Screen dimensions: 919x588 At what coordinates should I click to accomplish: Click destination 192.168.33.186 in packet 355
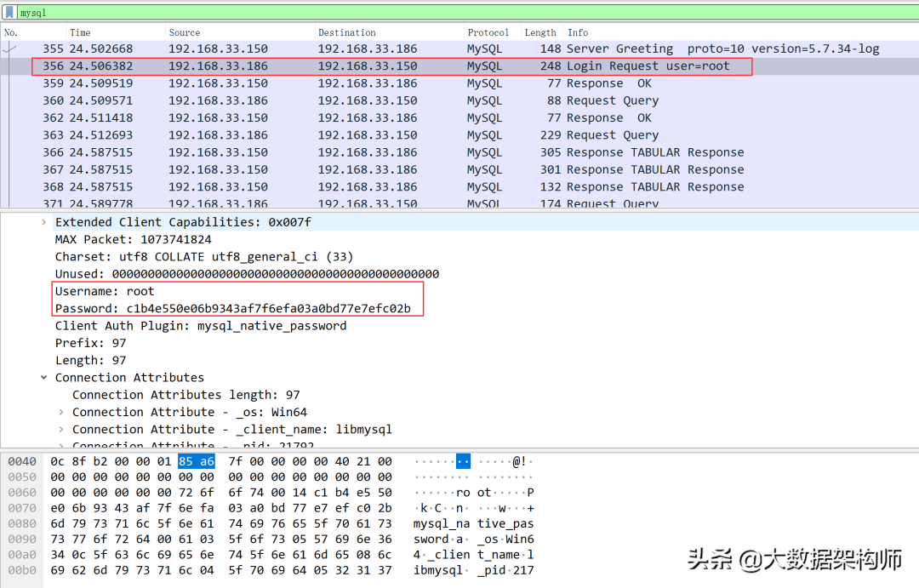(368, 49)
